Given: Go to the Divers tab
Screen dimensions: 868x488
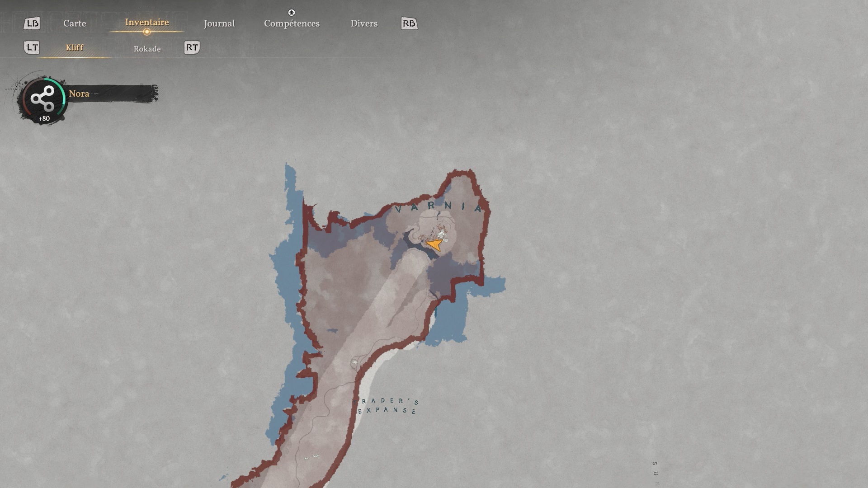Looking at the screenshot, I should pyautogui.click(x=364, y=23).
